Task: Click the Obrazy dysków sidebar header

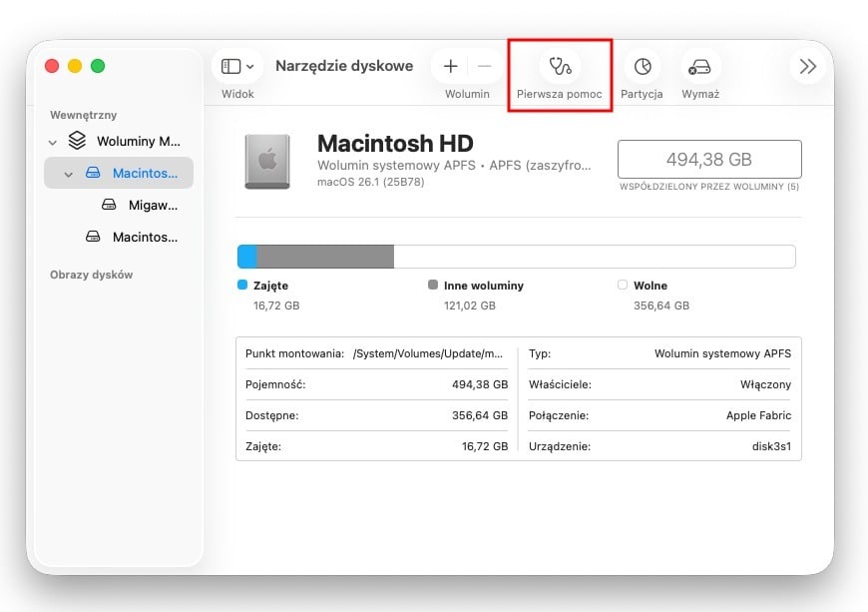Action: tap(92, 275)
